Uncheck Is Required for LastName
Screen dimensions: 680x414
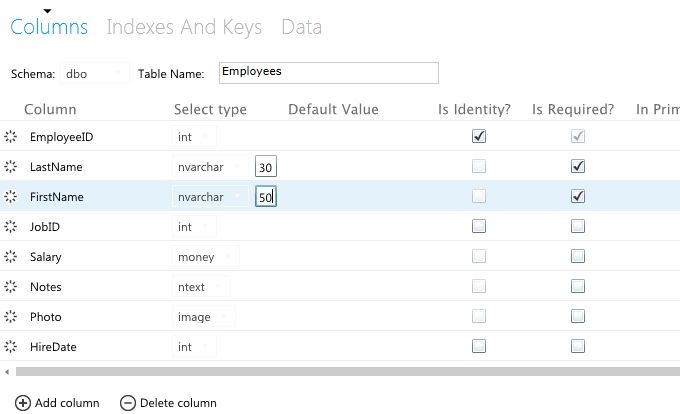(x=578, y=167)
